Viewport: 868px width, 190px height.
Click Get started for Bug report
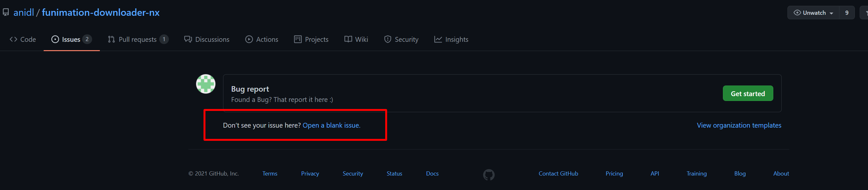(748, 94)
